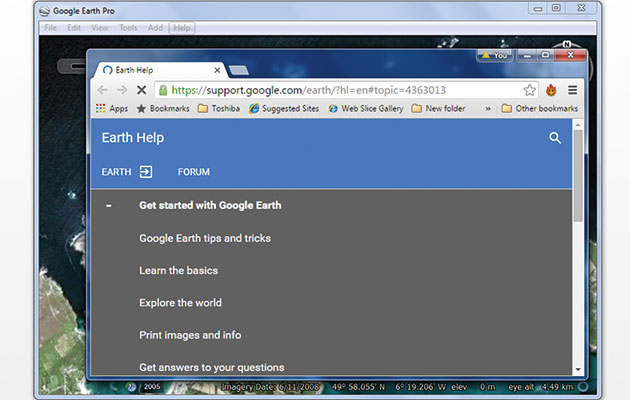
Task: Click the Google Earth Pro title icon
Action: [44, 11]
